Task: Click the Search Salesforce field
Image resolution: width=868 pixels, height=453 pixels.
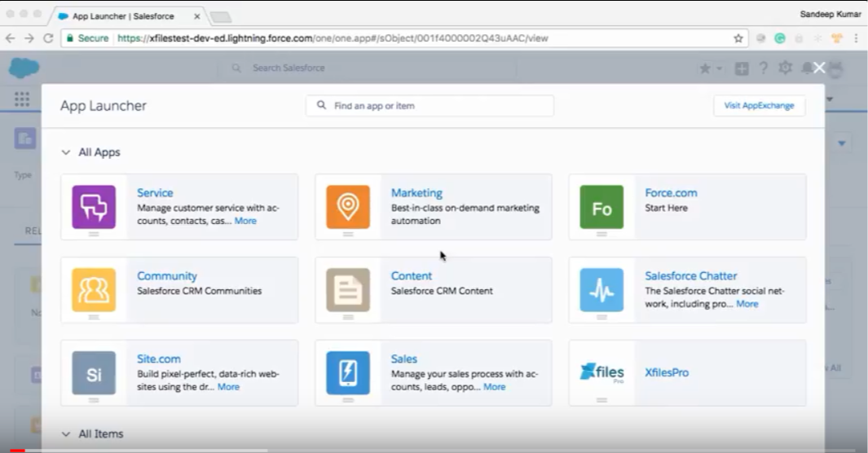Action: [x=368, y=68]
